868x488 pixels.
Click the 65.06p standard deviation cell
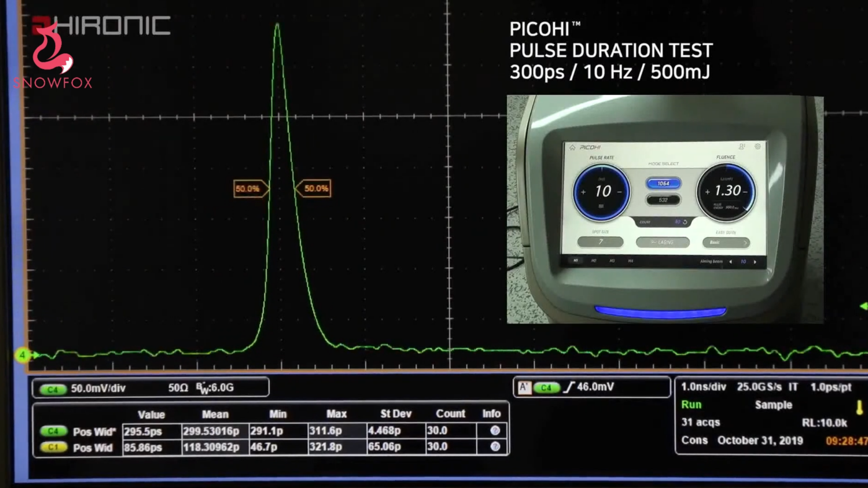[x=396, y=446]
